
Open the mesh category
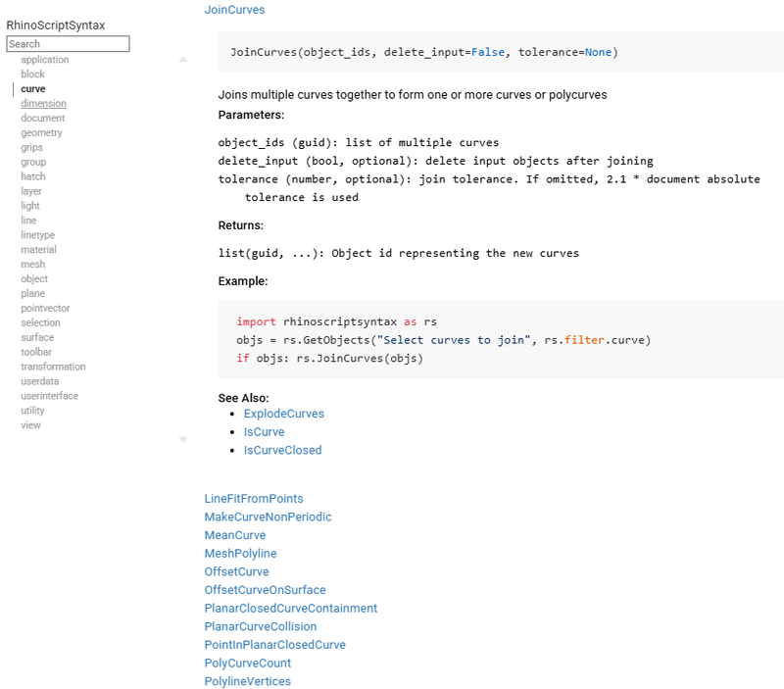pyautogui.click(x=33, y=264)
